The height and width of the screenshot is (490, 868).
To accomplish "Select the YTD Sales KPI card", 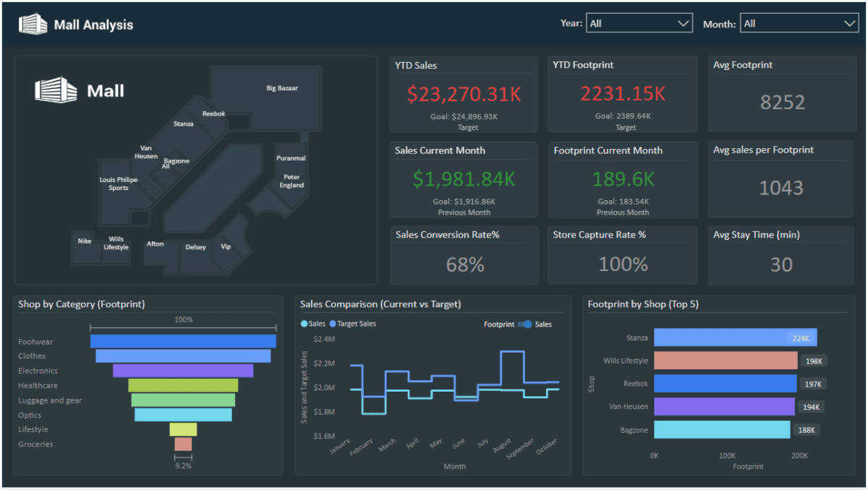I will coord(463,94).
